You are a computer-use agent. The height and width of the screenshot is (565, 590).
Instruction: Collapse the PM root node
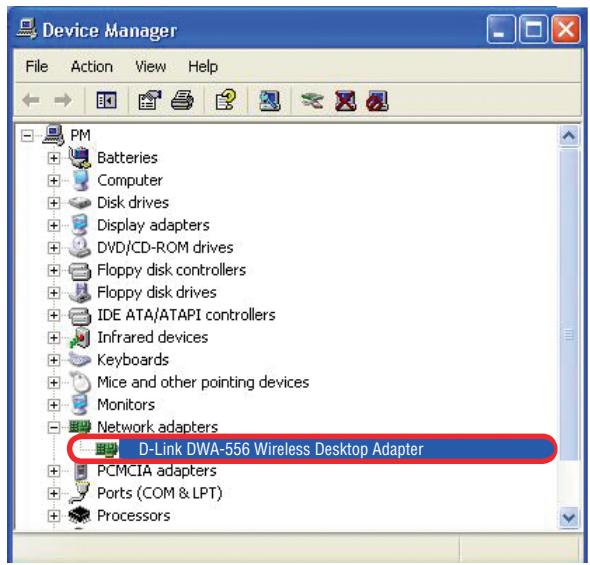(27, 136)
